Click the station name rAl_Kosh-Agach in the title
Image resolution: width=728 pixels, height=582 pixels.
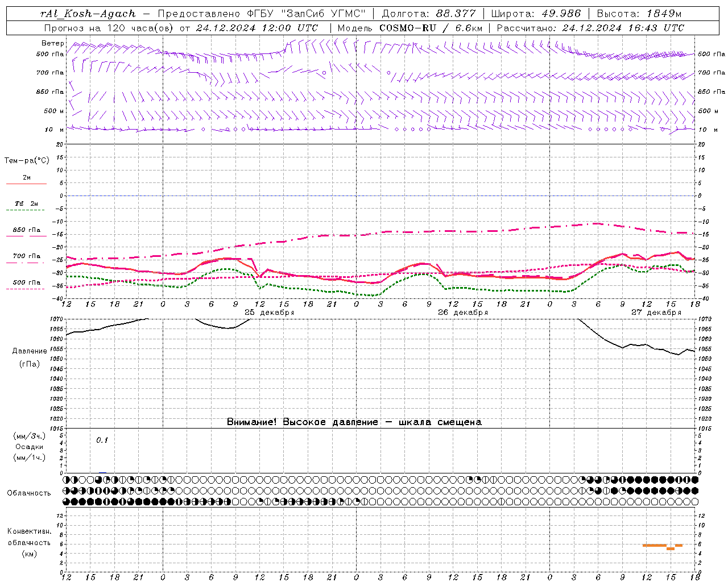click(x=88, y=14)
